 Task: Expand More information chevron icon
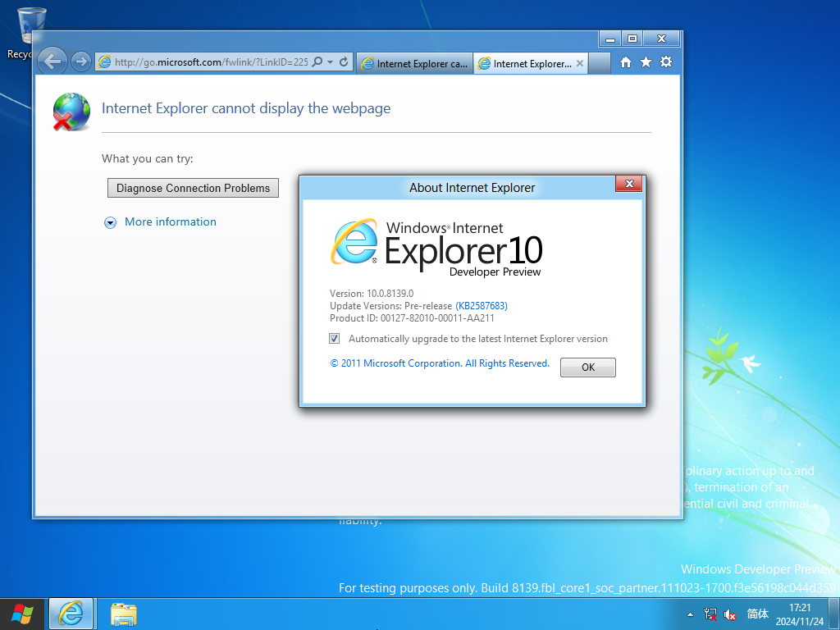coord(111,223)
